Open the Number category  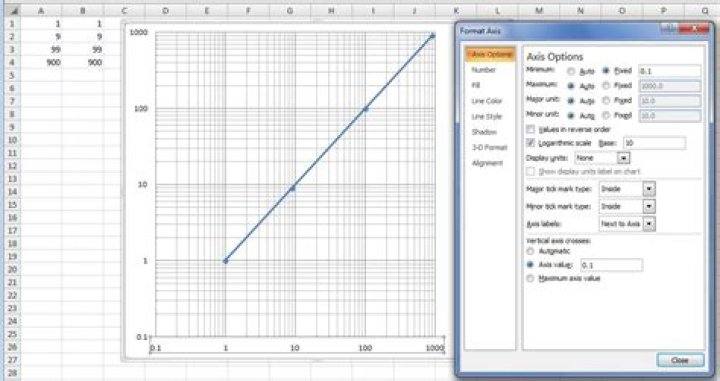point(483,70)
